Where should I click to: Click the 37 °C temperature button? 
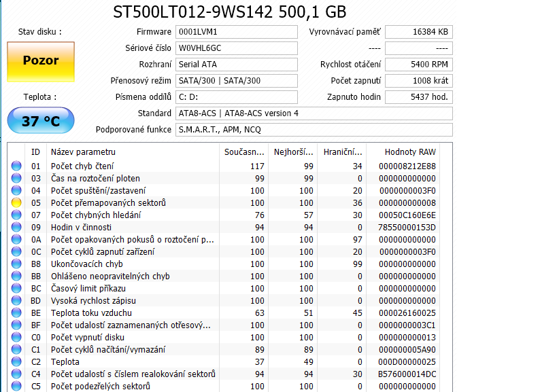coord(41,121)
